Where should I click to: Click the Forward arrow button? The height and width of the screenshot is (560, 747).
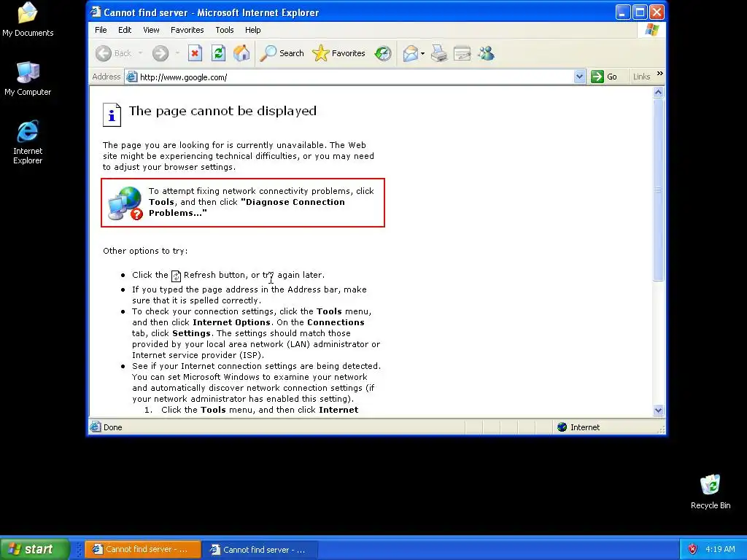(x=160, y=53)
